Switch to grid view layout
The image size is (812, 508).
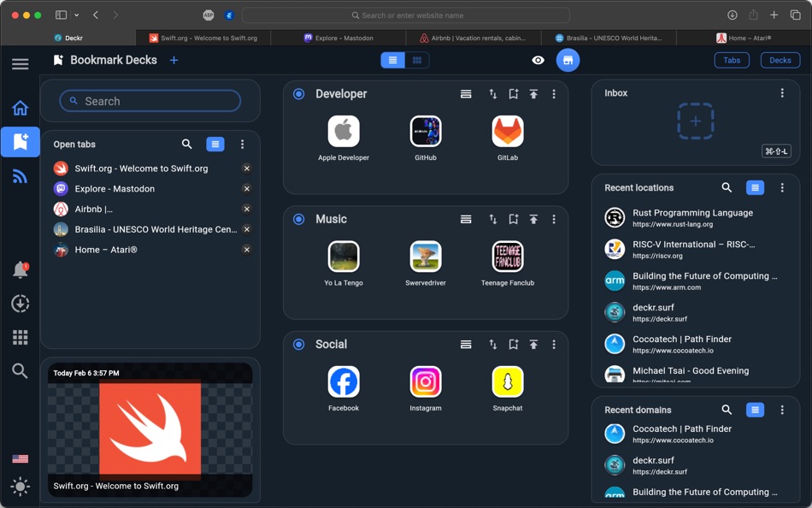click(417, 60)
